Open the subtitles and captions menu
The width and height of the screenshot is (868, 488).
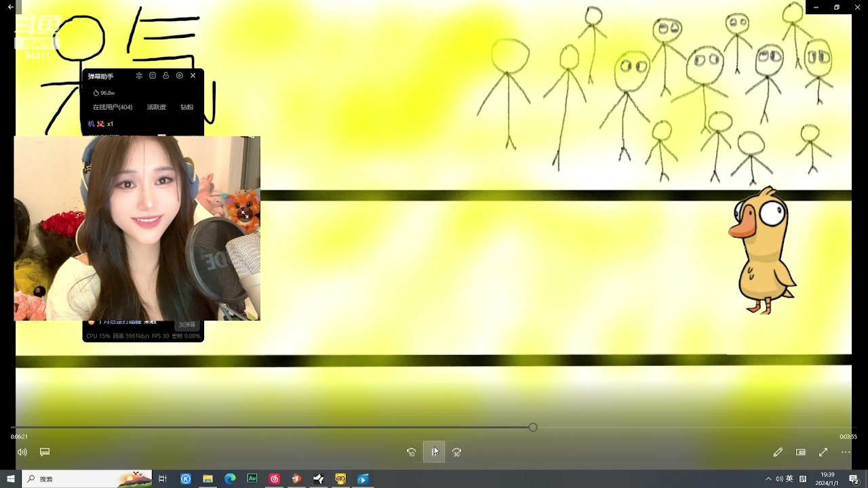pos(45,452)
